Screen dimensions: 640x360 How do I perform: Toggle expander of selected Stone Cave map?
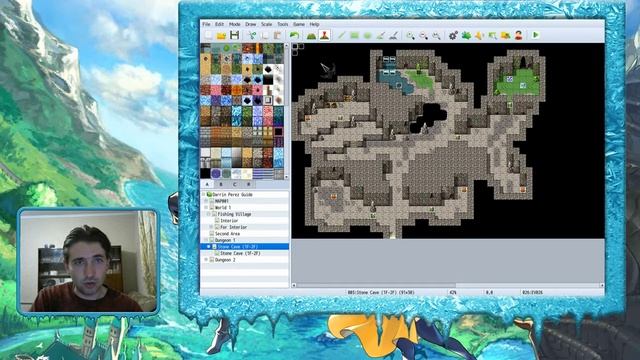pyautogui.click(x=209, y=247)
